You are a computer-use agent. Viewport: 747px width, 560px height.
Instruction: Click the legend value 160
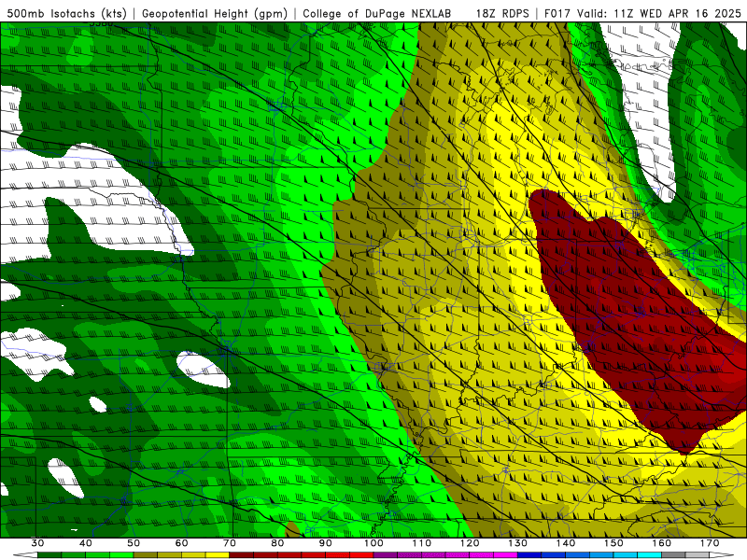point(662,543)
